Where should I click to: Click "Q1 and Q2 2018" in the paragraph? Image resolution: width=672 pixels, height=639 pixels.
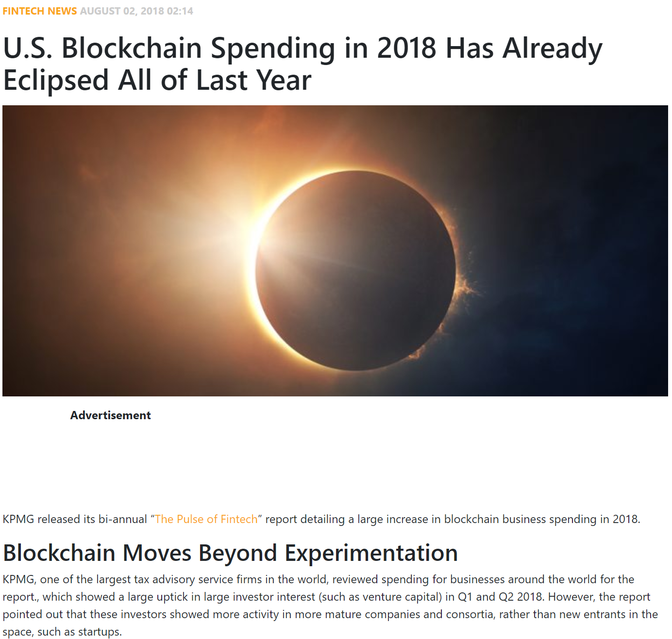[500, 597]
